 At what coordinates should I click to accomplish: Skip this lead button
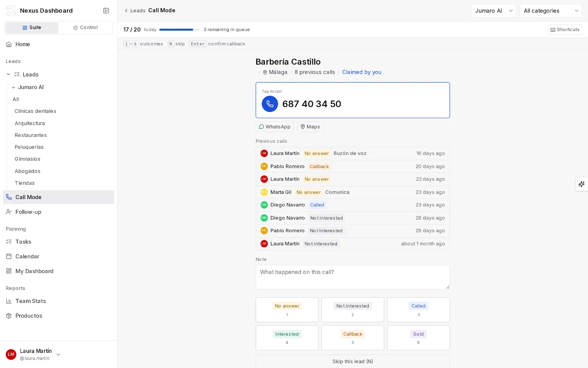tap(353, 361)
